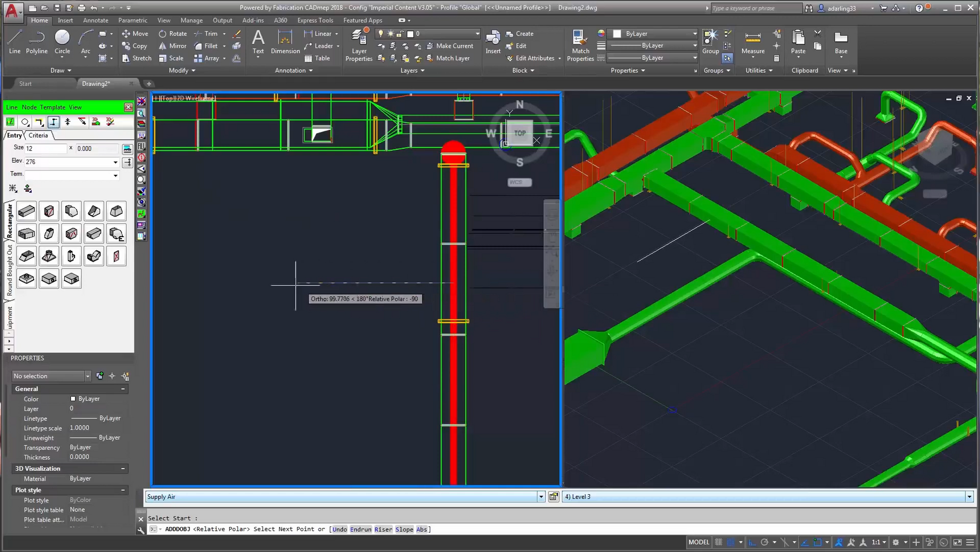Expand the Supply Air service dropdown

tap(540, 496)
